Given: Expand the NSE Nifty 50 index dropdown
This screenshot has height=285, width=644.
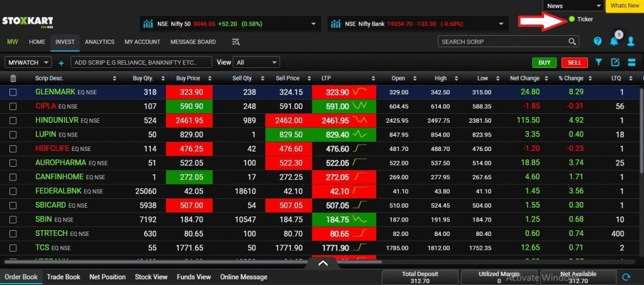Looking at the screenshot, I should tap(314, 24).
